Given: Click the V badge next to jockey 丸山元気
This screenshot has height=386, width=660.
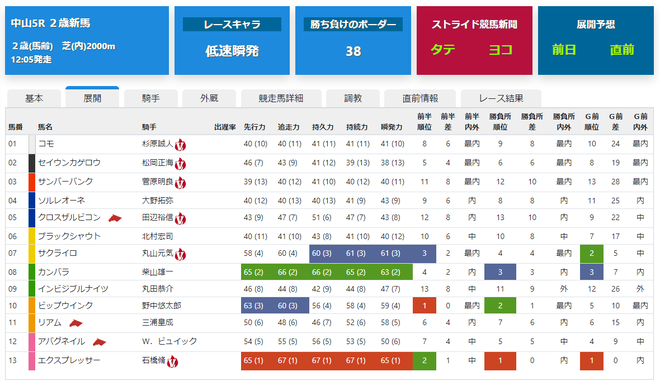Looking at the screenshot, I should (180, 254).
